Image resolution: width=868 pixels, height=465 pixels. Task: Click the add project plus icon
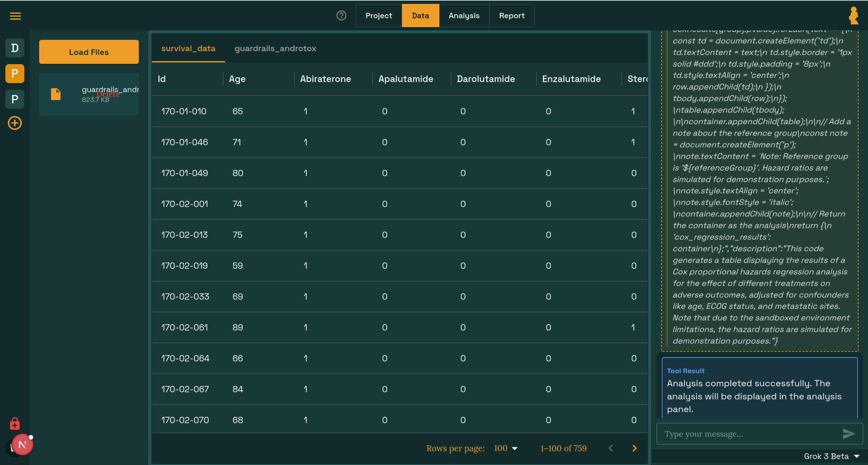(x=15, y=123)
